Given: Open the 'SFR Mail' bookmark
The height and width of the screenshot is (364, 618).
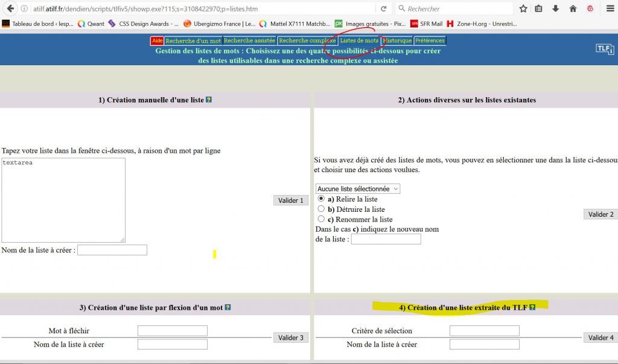Looking at the screenshot, I should point(426,24).
